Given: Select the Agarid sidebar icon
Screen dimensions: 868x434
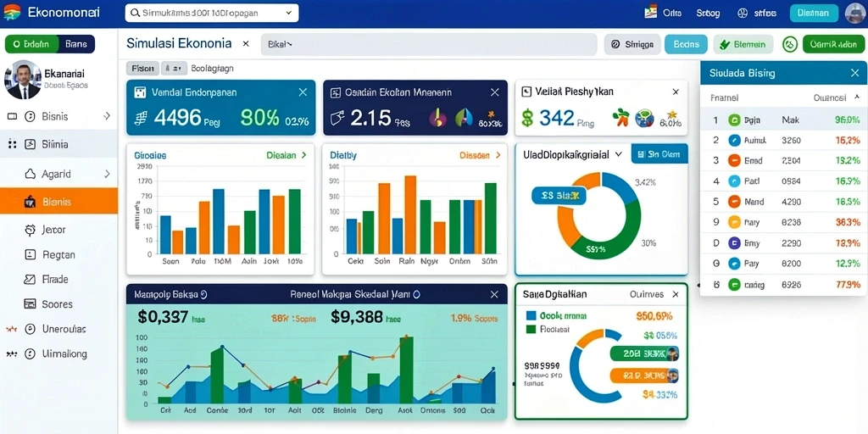Looking at the screenshot, I should click(31, 174).
